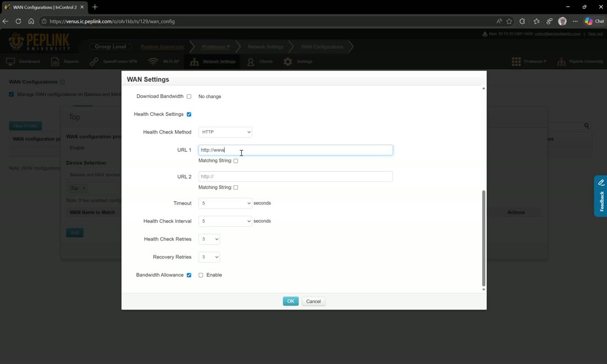Viewport: 607px width, 364px height.
Task: Open the Recovery Retries dropdown
Action: coord(209,257)
